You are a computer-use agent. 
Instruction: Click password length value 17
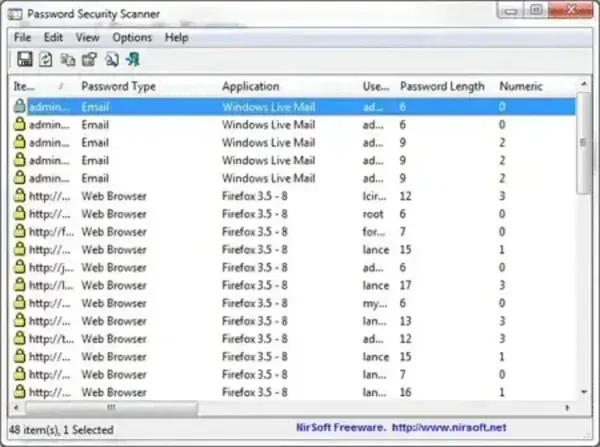[x=406, y=285]
